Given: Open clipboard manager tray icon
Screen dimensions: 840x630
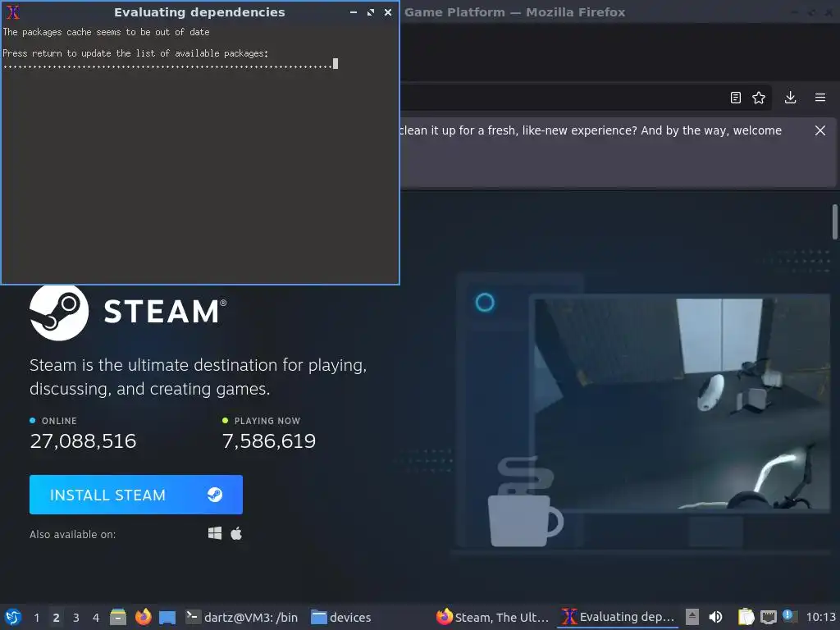Looking at the screenshot, I should pyautogui.click(x=746, y=617).
